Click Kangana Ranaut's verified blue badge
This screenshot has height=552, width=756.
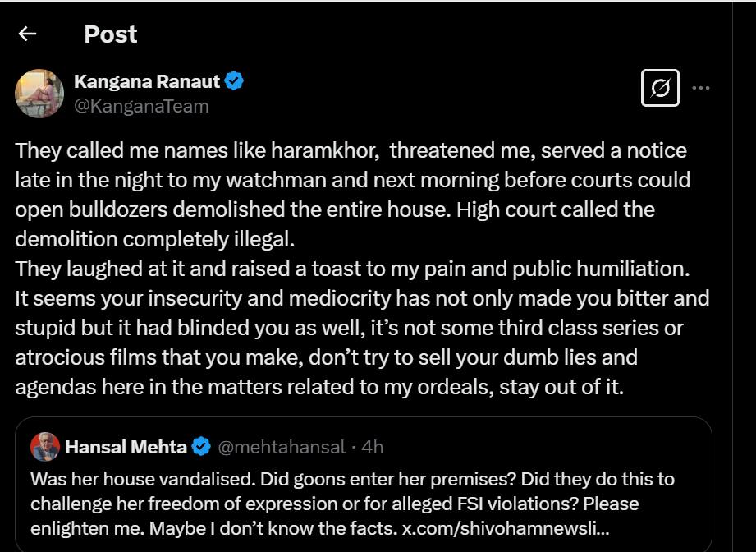[x=234, y=80]
